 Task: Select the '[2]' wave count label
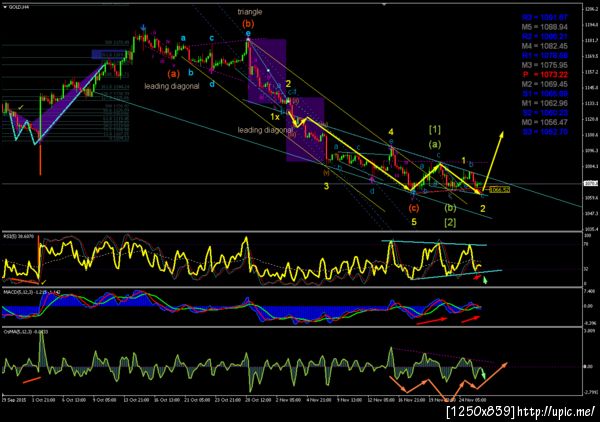tap(450, 222)
